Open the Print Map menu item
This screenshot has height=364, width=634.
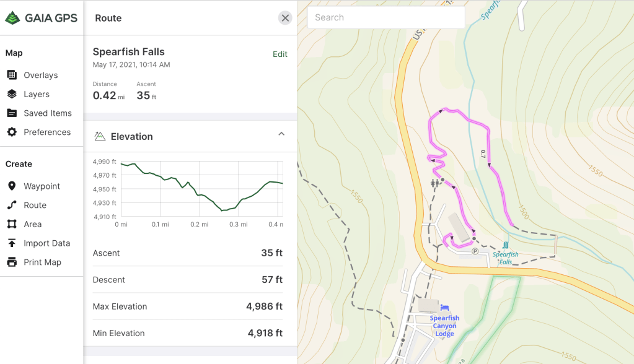click(x=42, y=262)
